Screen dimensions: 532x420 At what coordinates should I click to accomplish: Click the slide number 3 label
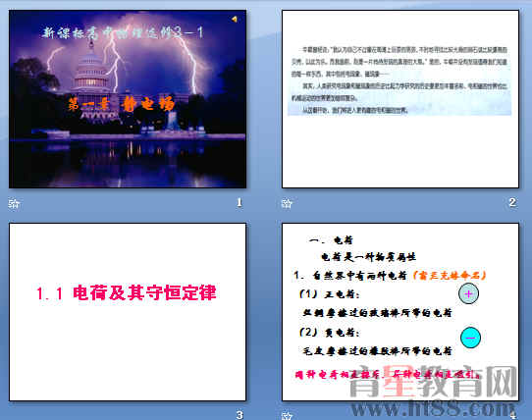tap(239, 415)
